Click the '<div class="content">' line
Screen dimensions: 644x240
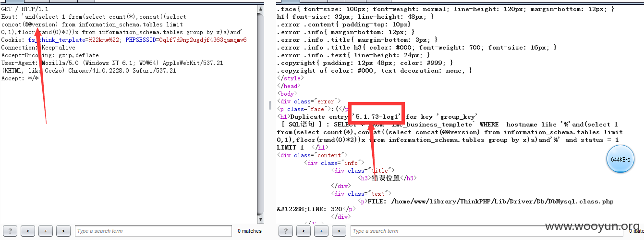(x=311, y=155)
